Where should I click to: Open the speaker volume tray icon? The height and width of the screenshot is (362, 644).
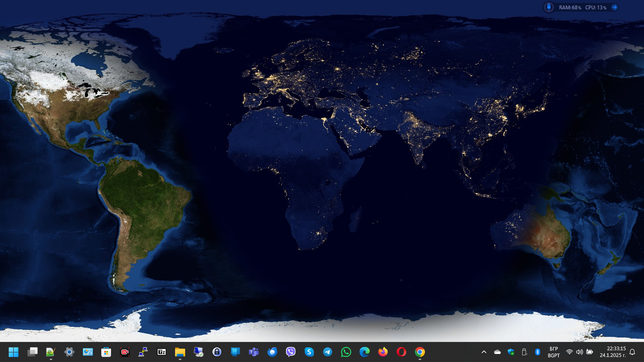pyautogui.click(x=579, y=352)
